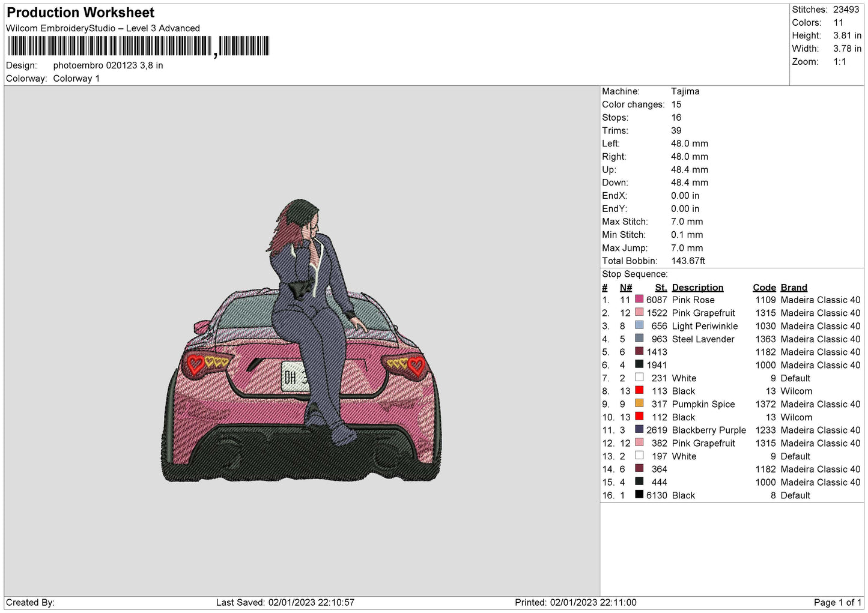Select the red swatch in stop row 8

[639, 390]
